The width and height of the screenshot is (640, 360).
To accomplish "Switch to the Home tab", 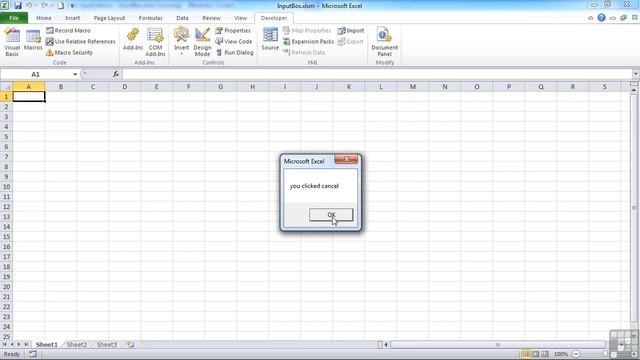I will click(44, 18).
